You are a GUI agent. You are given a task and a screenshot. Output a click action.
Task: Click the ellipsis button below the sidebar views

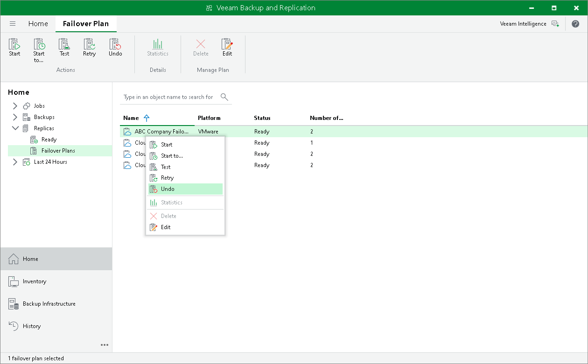(105, 345)
